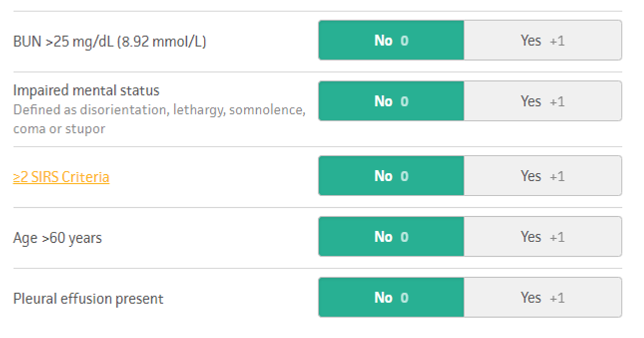Screen dimensions: 644x338
Task: Pick No for Pleural effusion present
Action: click(391, 297)
